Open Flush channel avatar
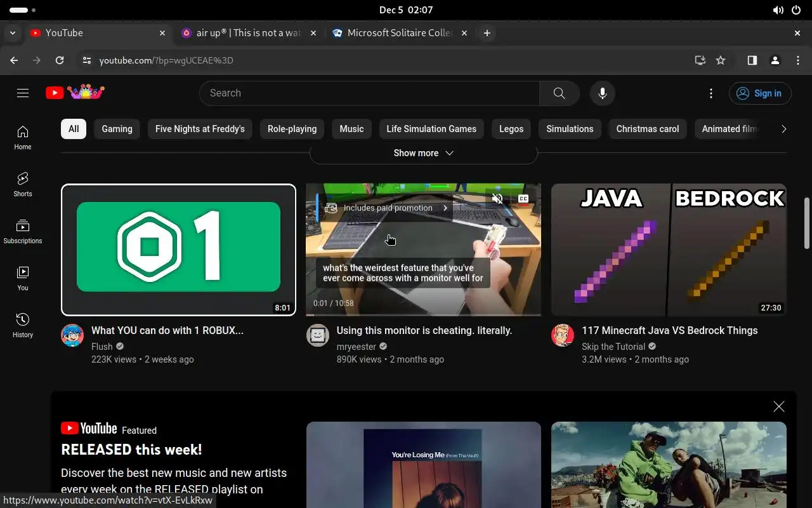The width and height of the screenshot is (812, 508). (72, 335)
